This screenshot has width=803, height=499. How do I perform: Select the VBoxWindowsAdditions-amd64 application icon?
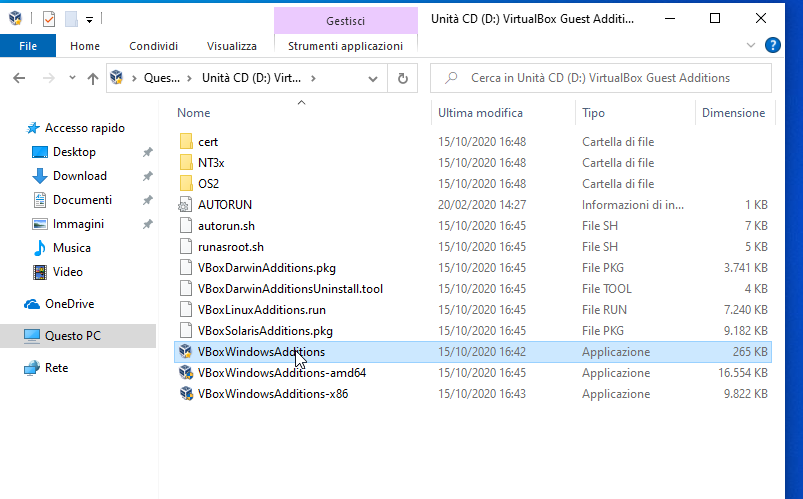[185, 372]
